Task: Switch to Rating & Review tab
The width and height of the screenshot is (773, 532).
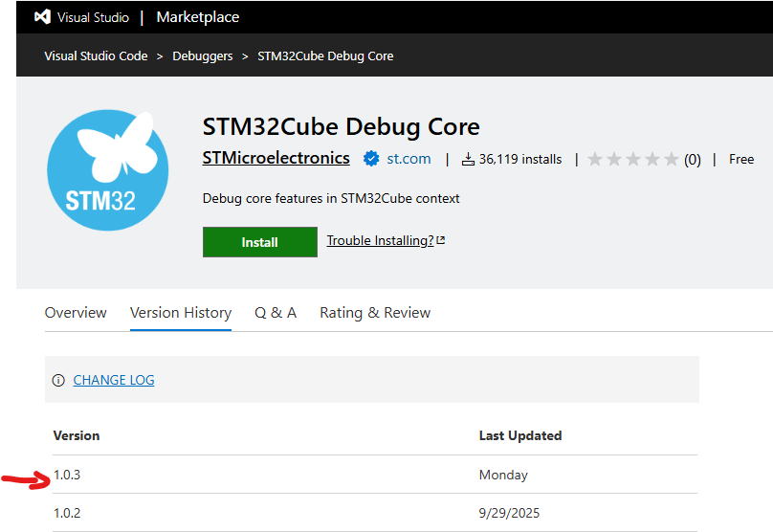Action: click(375, 313)
